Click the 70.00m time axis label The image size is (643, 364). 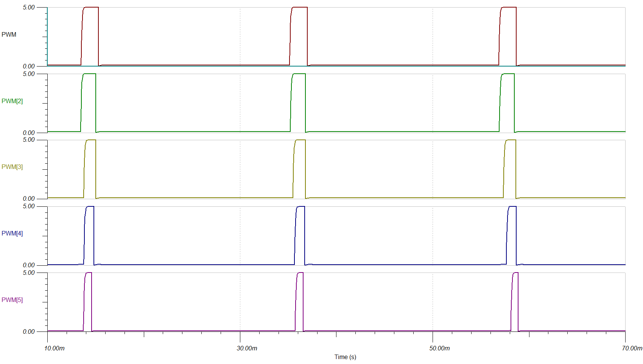coord(632,348)
